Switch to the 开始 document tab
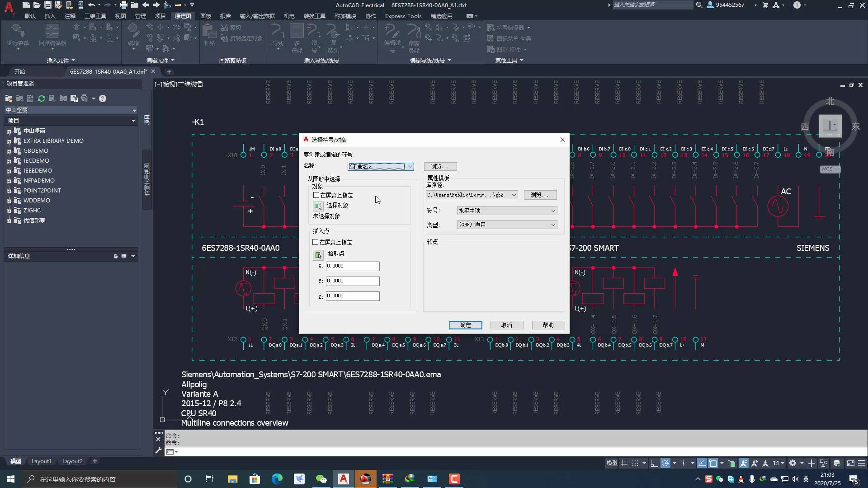Image resolution: width=868 pixels, height=488 pixels. [20, 71]
